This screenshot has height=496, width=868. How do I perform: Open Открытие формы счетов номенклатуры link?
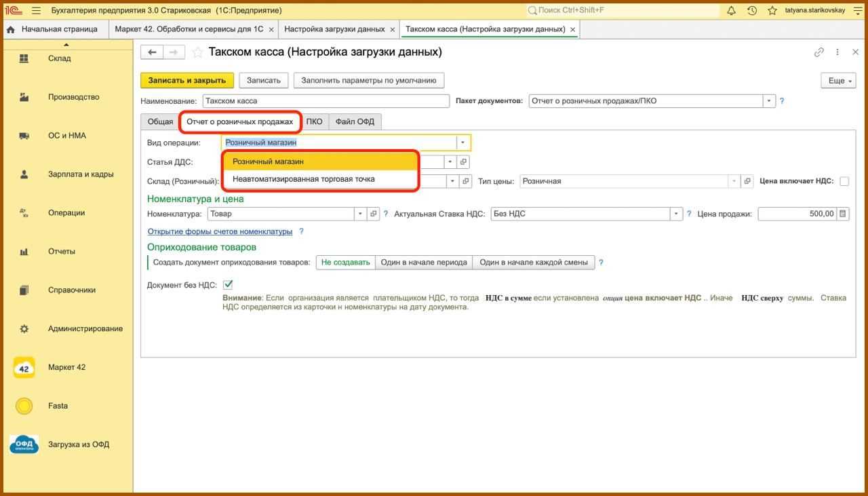tap(220, 232)
